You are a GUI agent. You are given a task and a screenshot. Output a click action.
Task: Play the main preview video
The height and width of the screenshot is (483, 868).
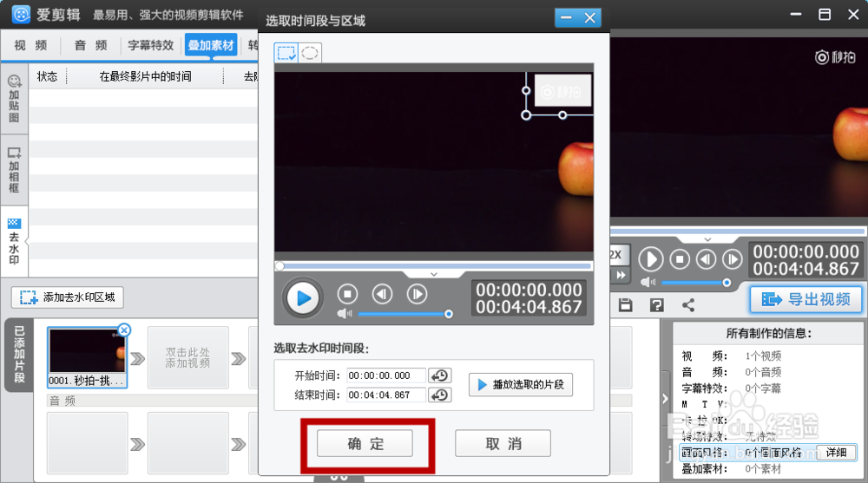(650, 259)
